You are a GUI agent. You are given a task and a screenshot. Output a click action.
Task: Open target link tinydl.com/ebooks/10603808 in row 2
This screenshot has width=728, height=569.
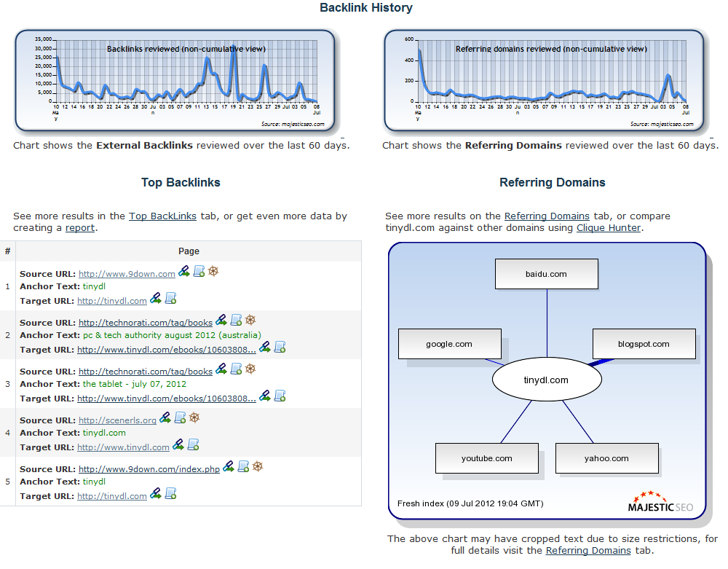coord(166,350)
